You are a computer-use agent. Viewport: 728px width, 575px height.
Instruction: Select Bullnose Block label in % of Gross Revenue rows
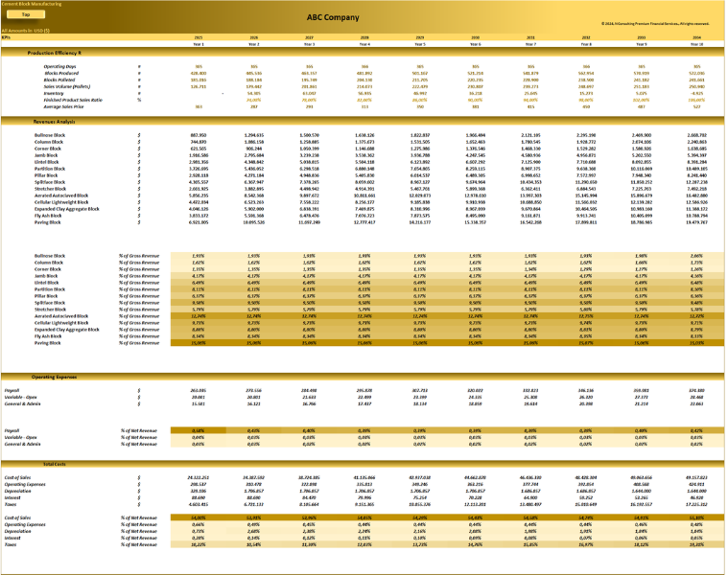(50, 256)
